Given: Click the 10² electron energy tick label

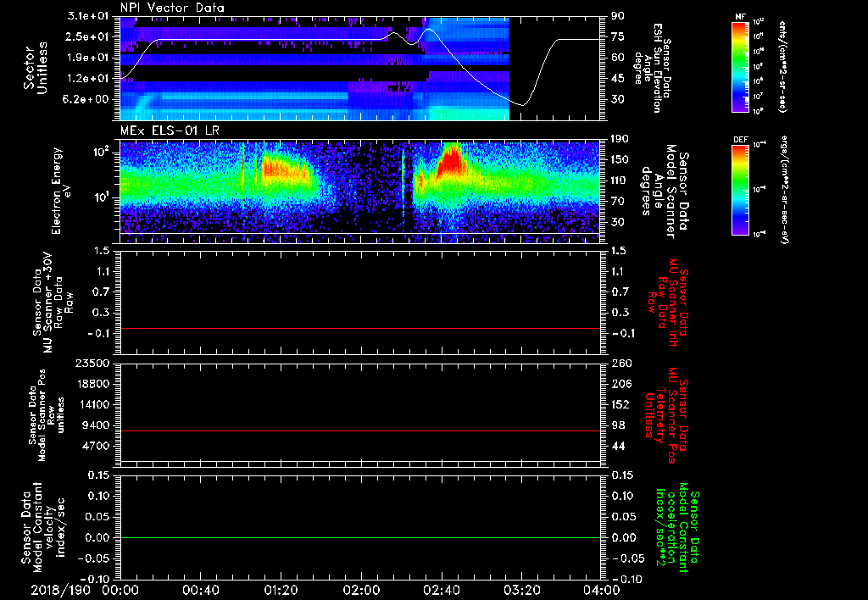Looking at the screenshot, I should coord(102,152).
